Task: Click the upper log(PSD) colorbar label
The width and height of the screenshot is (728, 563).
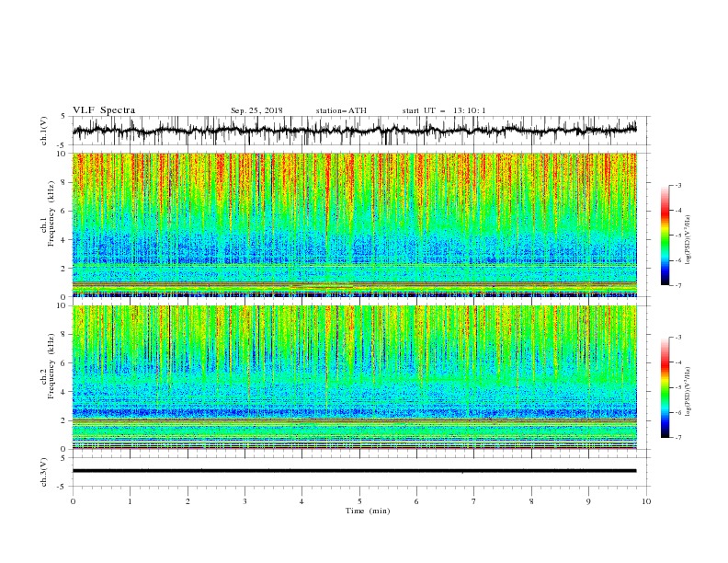Action: coord(688,240)
